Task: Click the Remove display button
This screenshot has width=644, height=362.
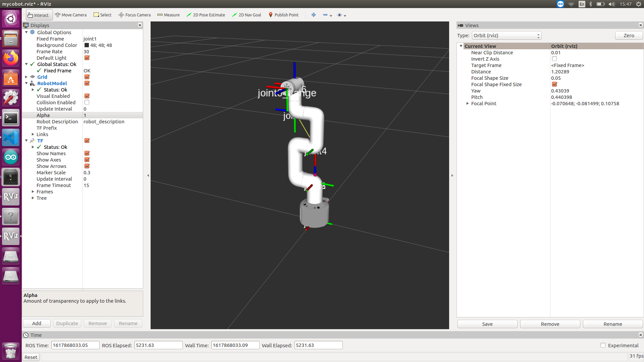Action: coord(98,323)
